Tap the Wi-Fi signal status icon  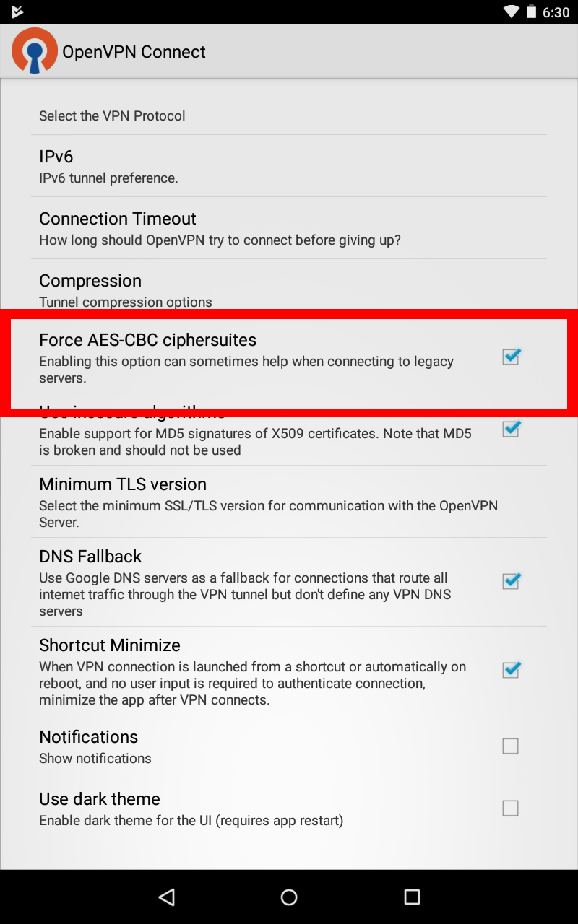512,12
